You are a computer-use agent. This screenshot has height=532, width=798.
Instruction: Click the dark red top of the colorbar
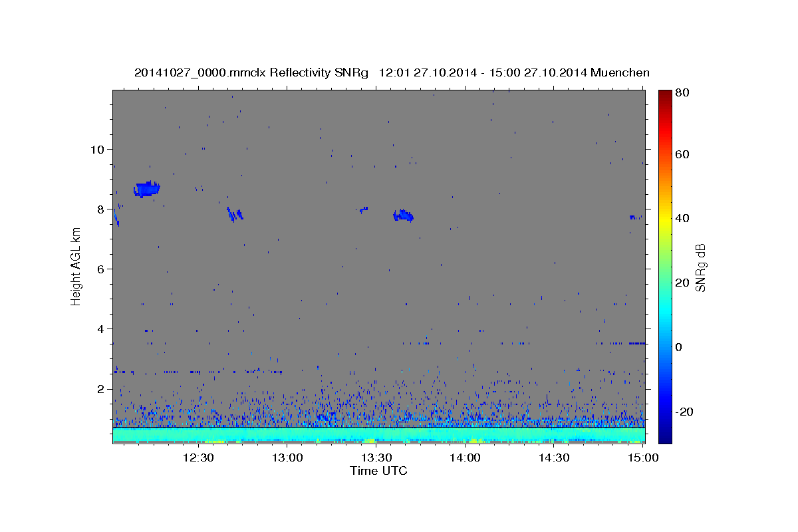pos(664,95)
